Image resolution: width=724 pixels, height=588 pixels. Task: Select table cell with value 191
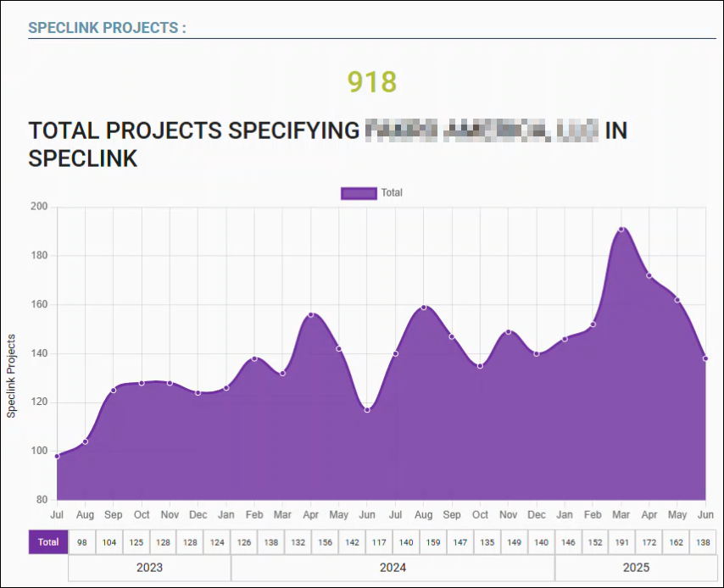click(622, 542)
